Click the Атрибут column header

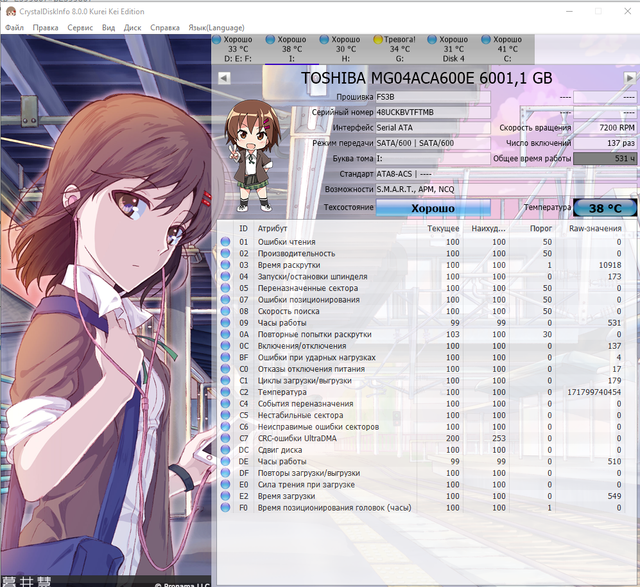[x=272, y=229]
